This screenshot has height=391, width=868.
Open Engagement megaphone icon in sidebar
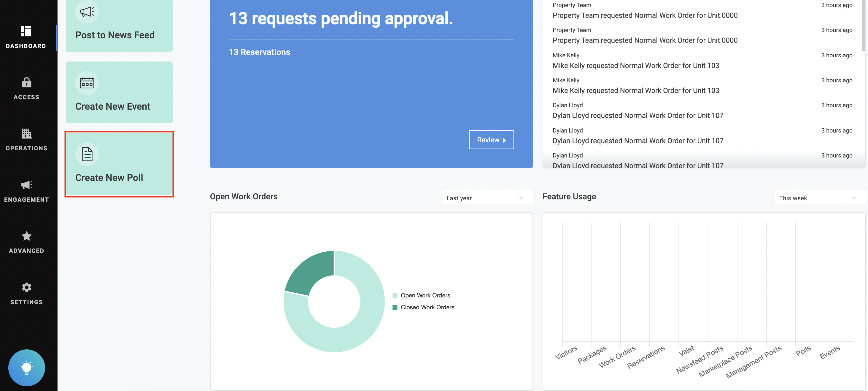[26, 185]
